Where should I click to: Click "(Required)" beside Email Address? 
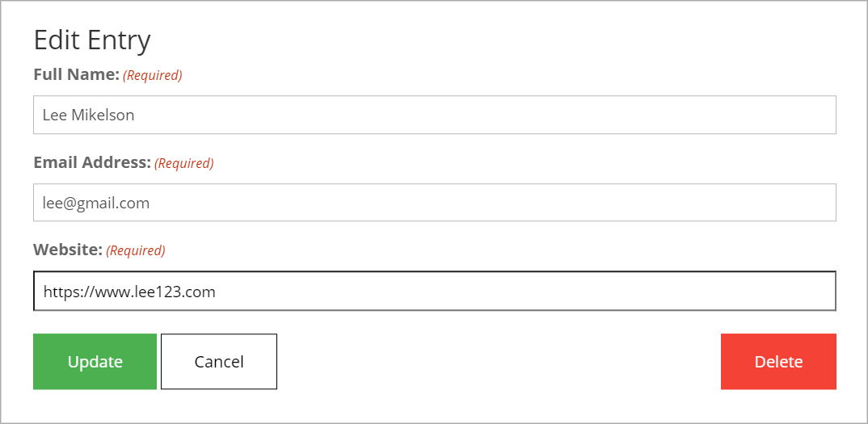[x=184, y=163]
